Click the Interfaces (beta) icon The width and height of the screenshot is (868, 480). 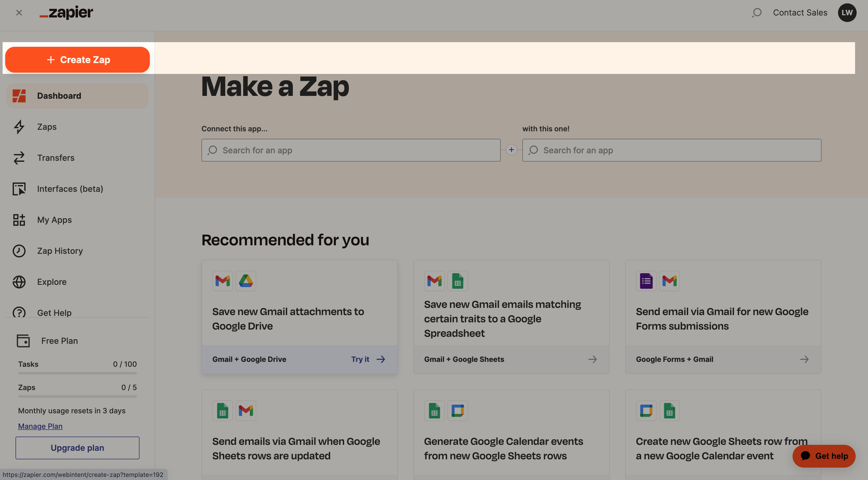19,189
